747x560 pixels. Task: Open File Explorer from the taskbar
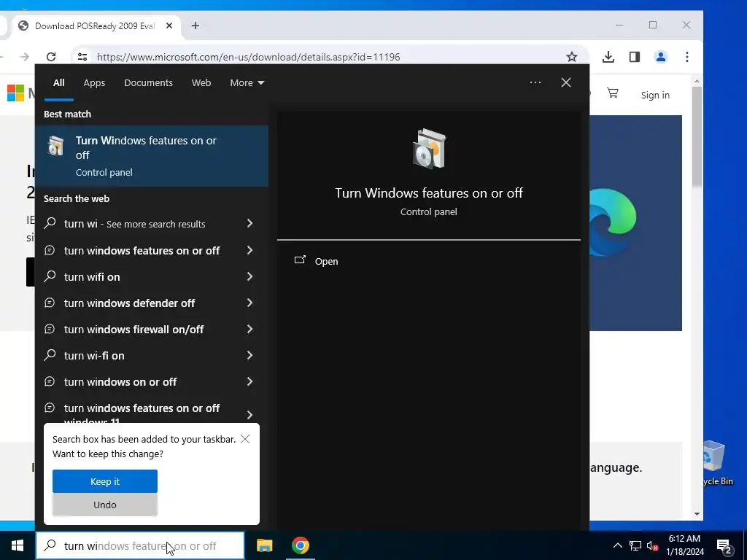pos(264,545)
